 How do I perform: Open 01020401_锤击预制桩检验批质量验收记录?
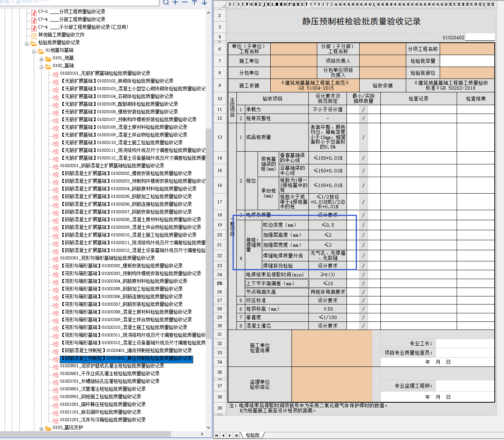point(126,350)
